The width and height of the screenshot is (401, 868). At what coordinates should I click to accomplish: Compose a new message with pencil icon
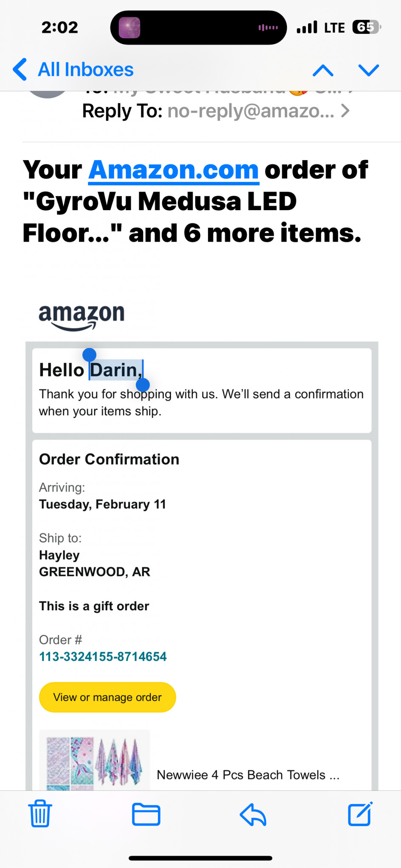pos(360,814)
